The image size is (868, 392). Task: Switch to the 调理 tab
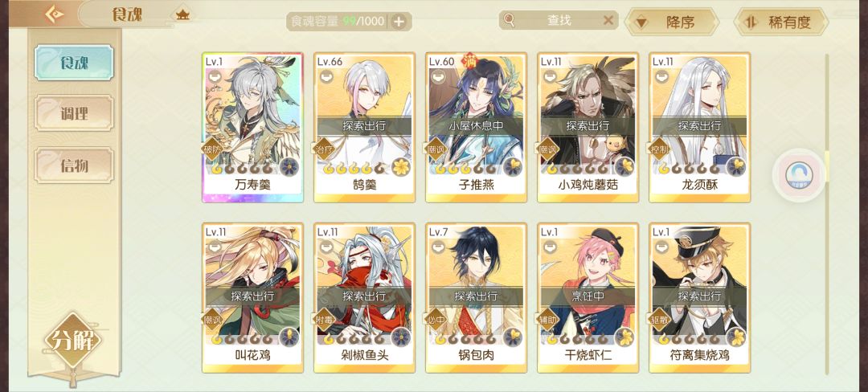click(74, 114)
